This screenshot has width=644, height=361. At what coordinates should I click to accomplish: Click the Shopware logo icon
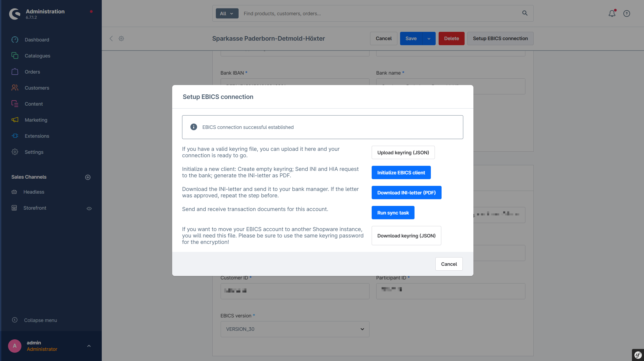[x=15, y=14]
